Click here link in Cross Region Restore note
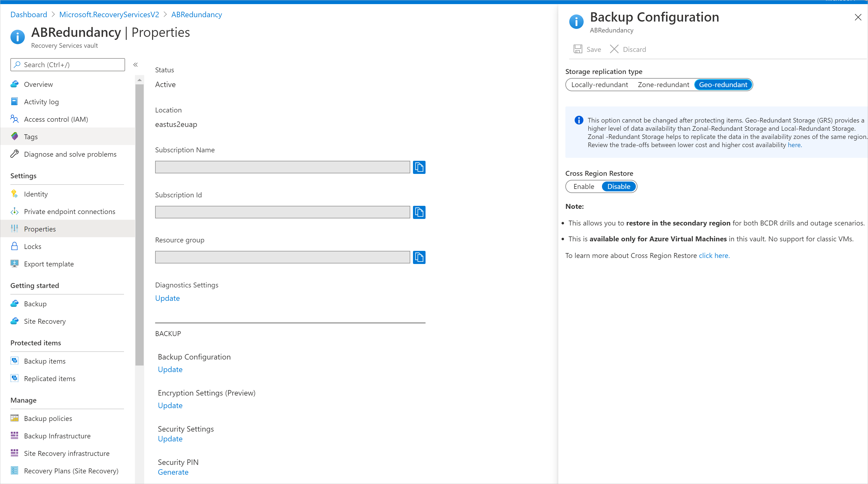The image size is (868, 484). [x=714, y=255]
